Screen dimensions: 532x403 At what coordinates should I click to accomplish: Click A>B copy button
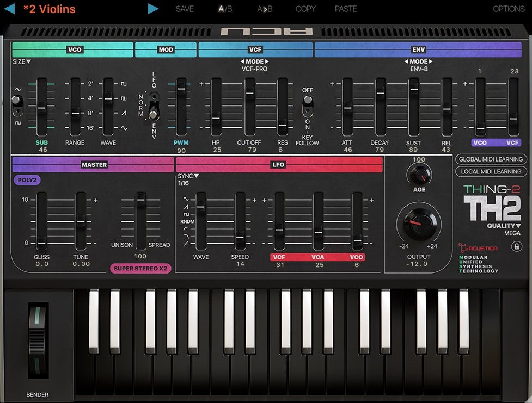point(265,9)
